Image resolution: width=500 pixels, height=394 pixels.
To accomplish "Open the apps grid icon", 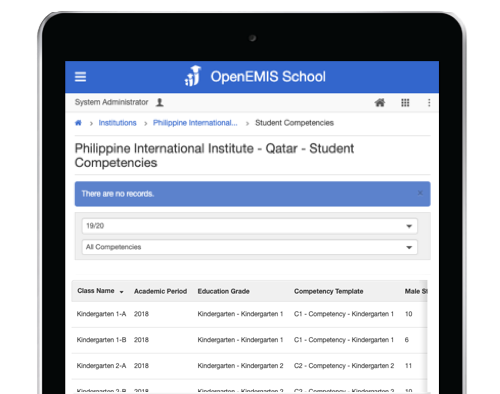I will (405, 103).
